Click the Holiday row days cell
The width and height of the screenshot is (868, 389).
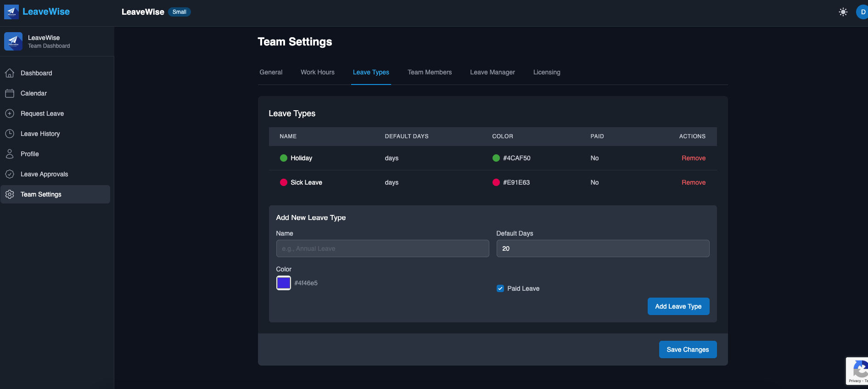click(392, 158)
